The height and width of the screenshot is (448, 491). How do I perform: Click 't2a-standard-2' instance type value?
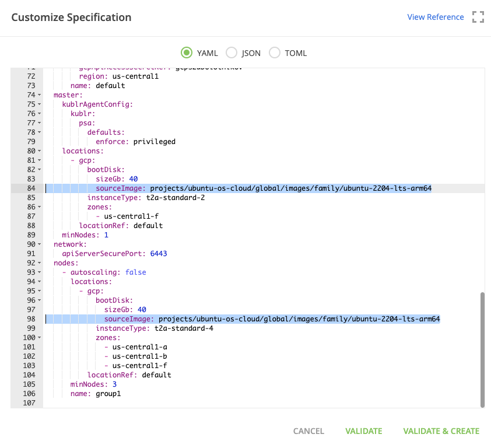click(176, 198)
